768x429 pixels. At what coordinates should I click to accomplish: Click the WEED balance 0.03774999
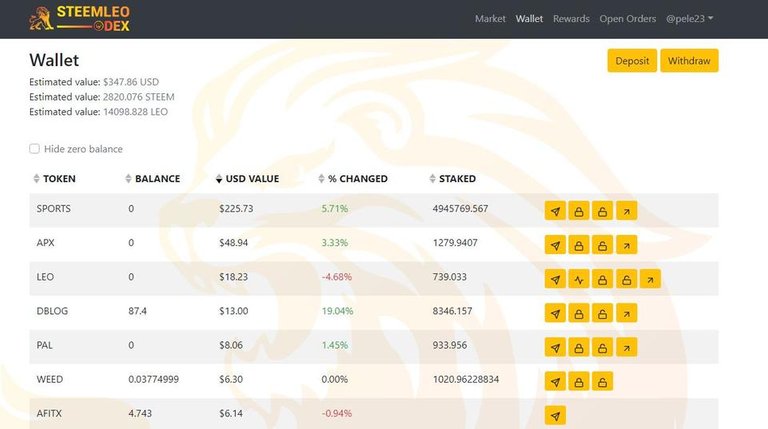pyautogui.click(x=153, y=379)
